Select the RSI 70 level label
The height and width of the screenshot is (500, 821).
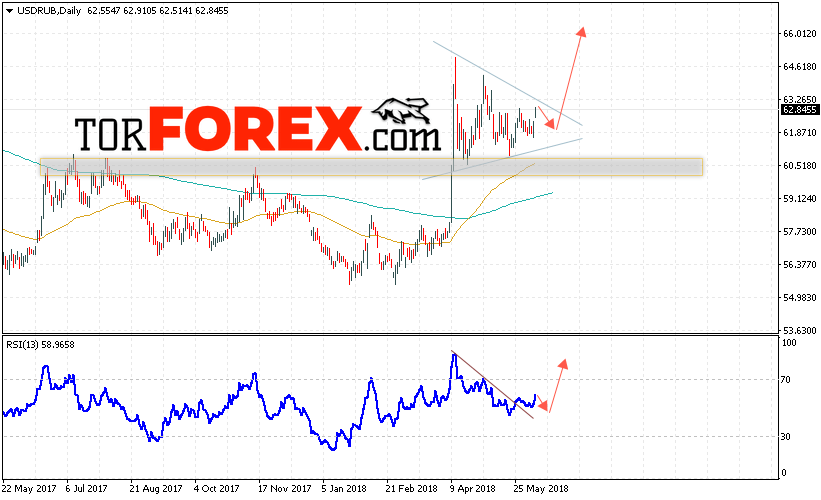(785, 380)
